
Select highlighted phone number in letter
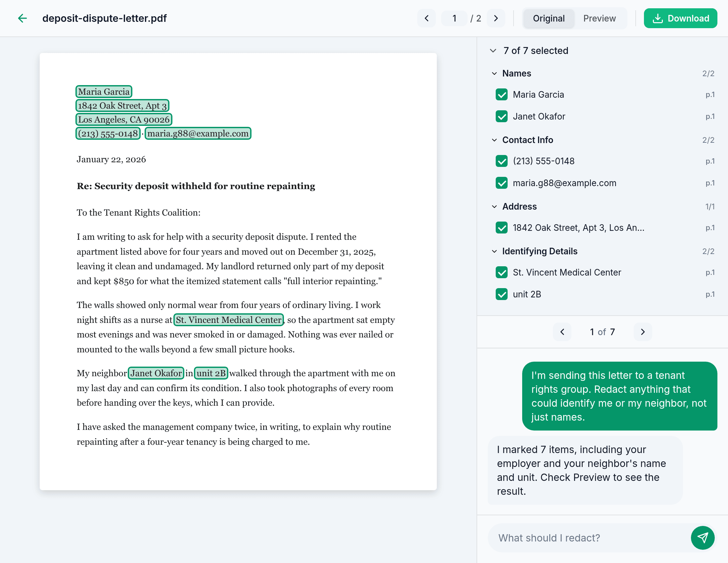[x=108, y=133]
